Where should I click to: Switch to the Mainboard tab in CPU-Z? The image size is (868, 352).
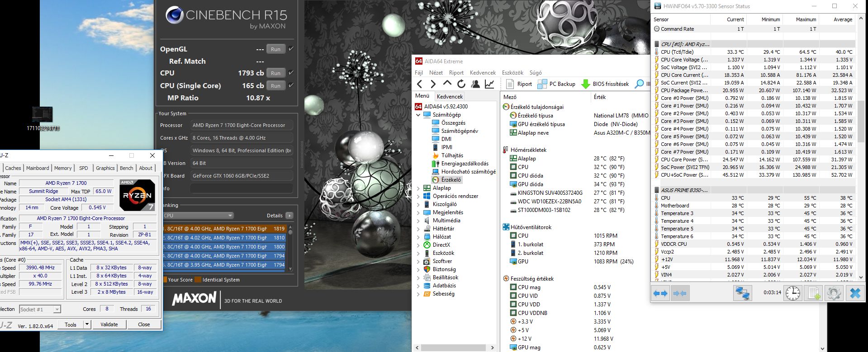[x=38, y=168]
